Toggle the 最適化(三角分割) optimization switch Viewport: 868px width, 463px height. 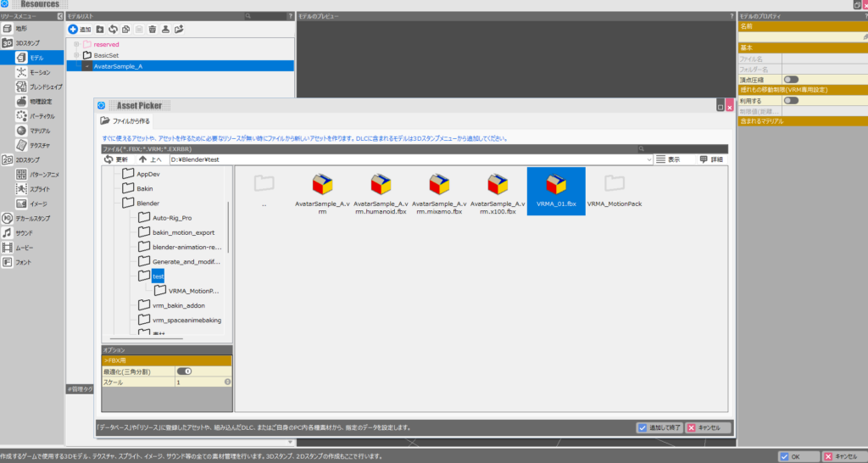pyautogui.click(x=183, y=371)
